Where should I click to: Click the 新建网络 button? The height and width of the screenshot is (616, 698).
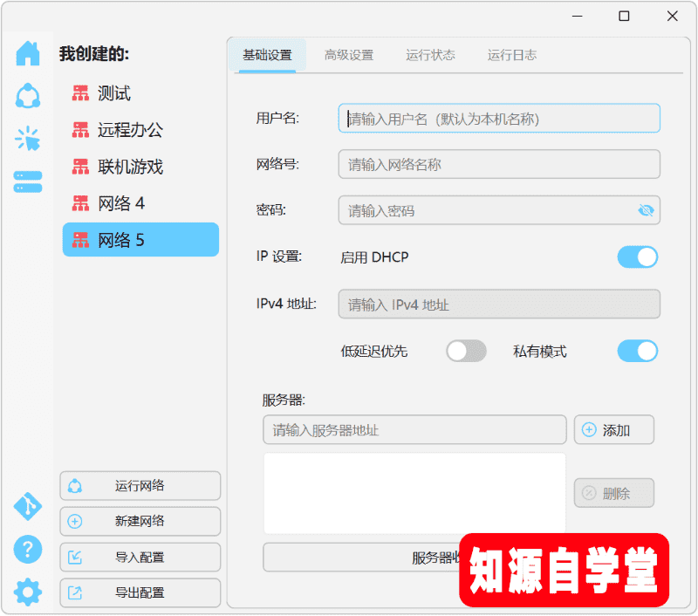pyautogui.click(x=140, y=521)
